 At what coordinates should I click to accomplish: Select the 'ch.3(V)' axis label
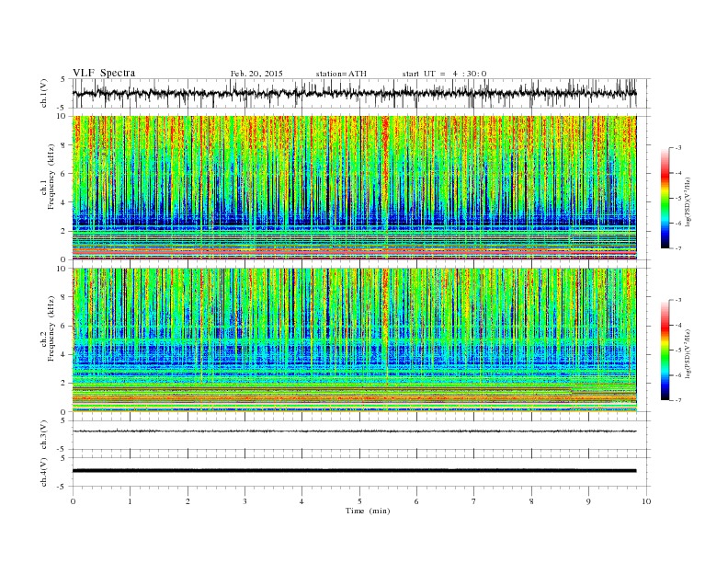point(44,435)
